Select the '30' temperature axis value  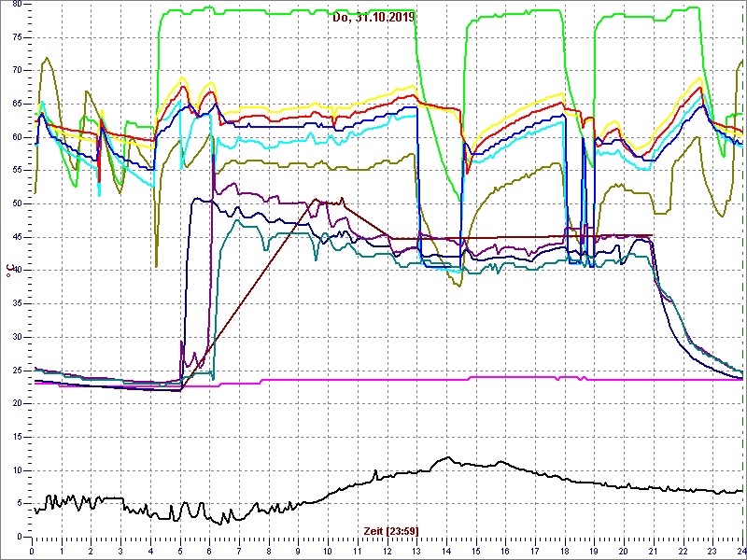[18, 337]
